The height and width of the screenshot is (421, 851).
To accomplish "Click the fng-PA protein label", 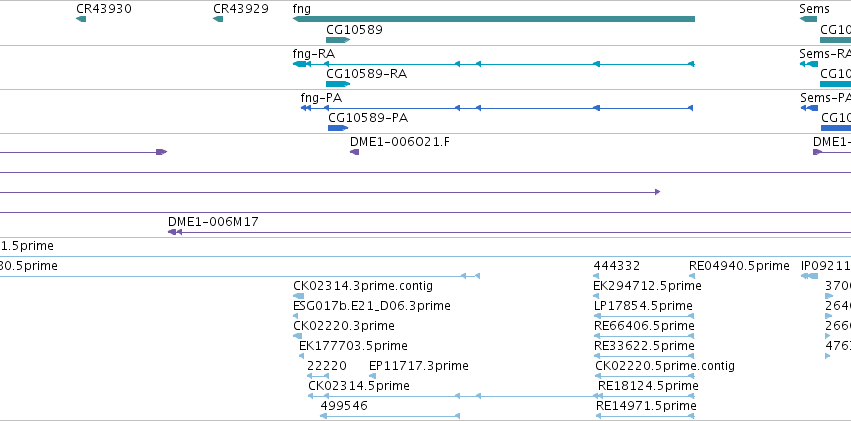I will tap(321, 98).
